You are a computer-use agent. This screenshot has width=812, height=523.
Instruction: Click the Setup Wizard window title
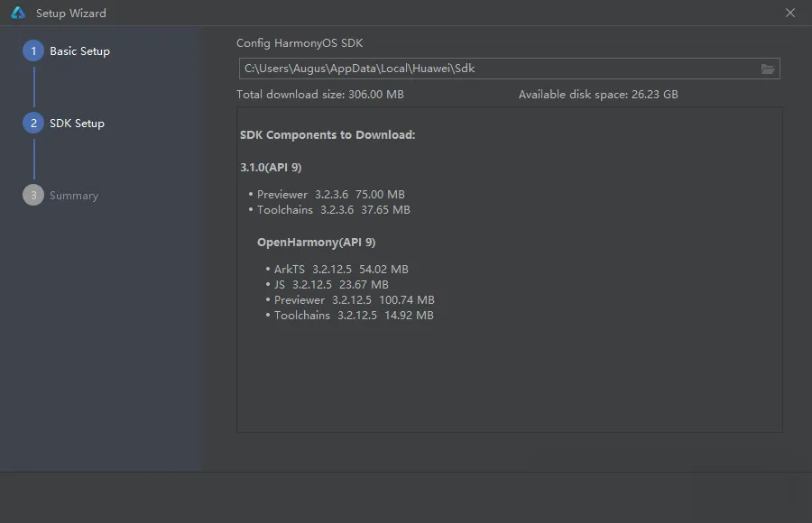point(71,14)
